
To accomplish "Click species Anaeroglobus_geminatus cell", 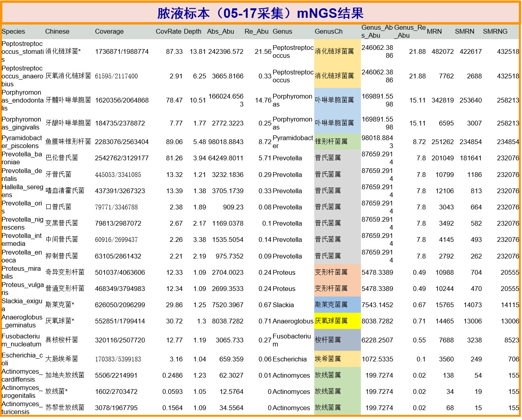I will click(x=22, y=321).
